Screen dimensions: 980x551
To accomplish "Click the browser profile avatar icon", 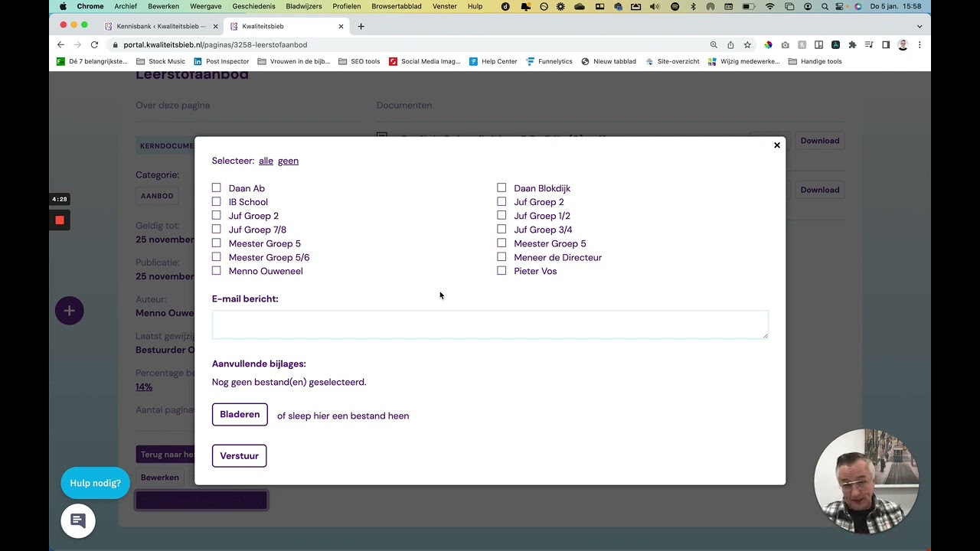I will [903, 44].
